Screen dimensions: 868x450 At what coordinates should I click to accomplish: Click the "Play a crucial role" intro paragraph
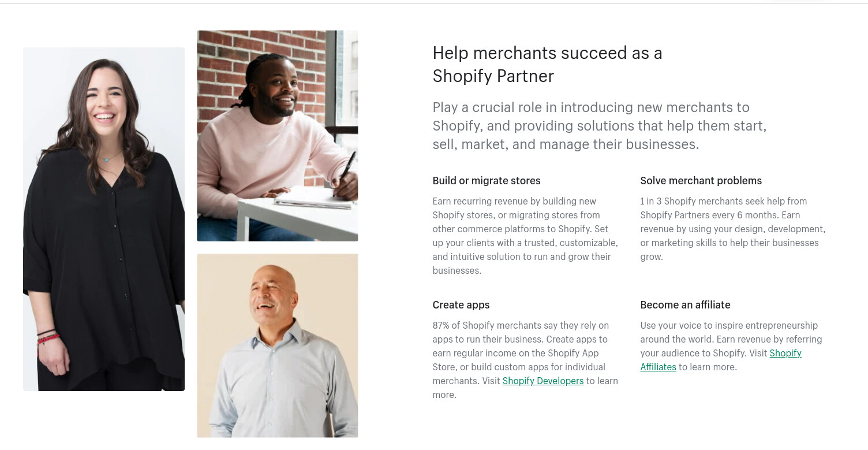pos(600,126)
